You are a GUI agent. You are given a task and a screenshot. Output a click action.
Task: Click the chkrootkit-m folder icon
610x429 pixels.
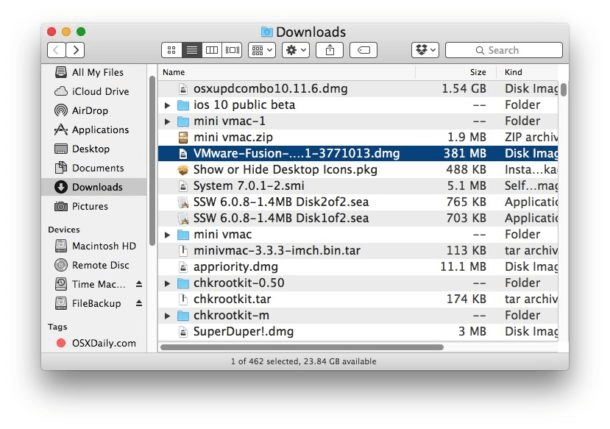pos(183,316)
